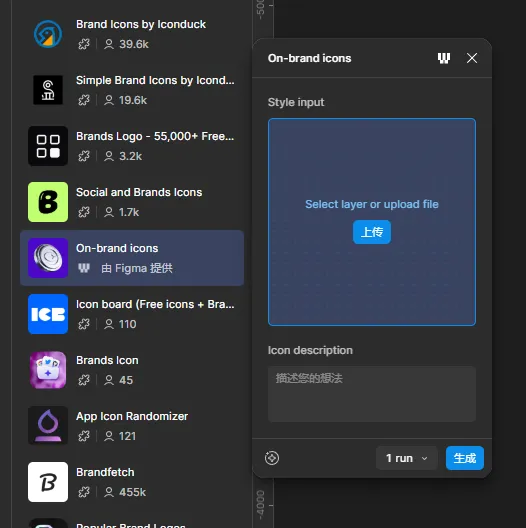Click the On-brand icons dialog title
Screen dimensions: 526x528
tap(309, 58)
